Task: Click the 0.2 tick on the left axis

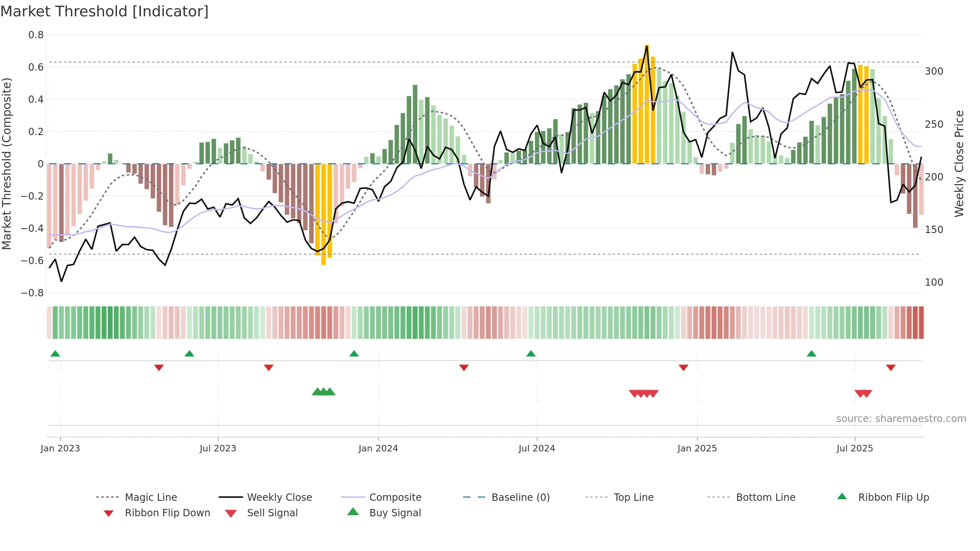Action: pyautogui.click(x=36, y=132)
